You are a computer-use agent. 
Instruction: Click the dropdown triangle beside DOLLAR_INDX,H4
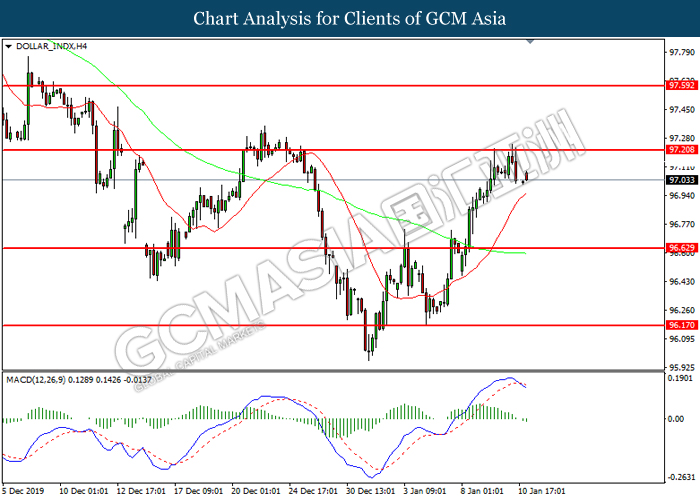[8, 46]
